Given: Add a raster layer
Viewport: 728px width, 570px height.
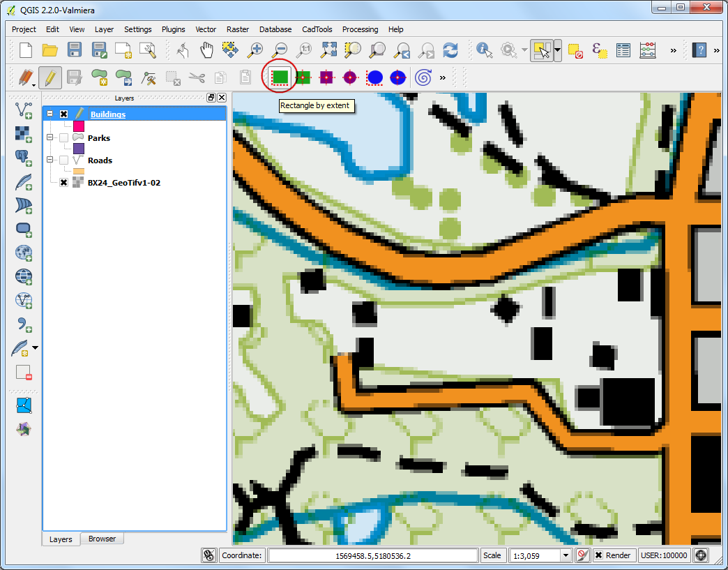Looking at the screenshot, I should click(x=23, y=134).
